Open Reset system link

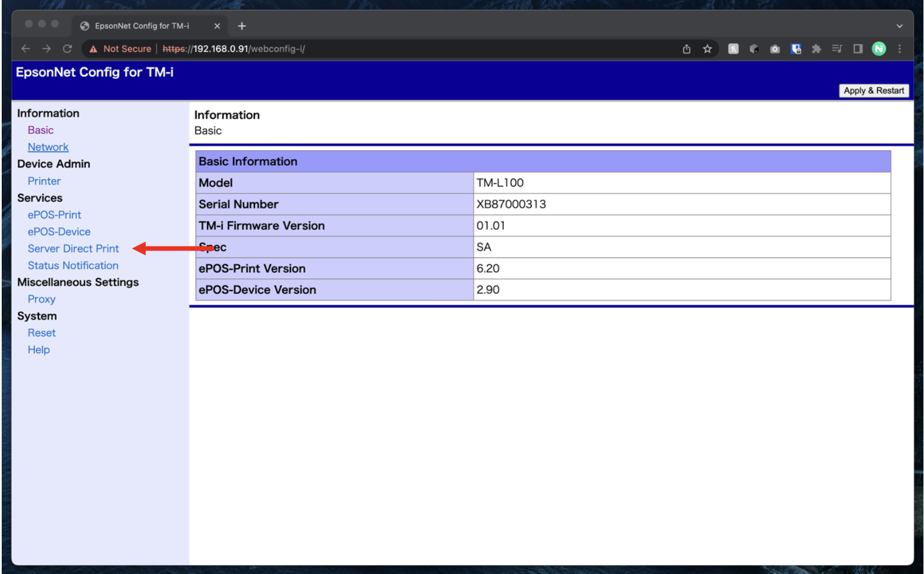point(42,333)
